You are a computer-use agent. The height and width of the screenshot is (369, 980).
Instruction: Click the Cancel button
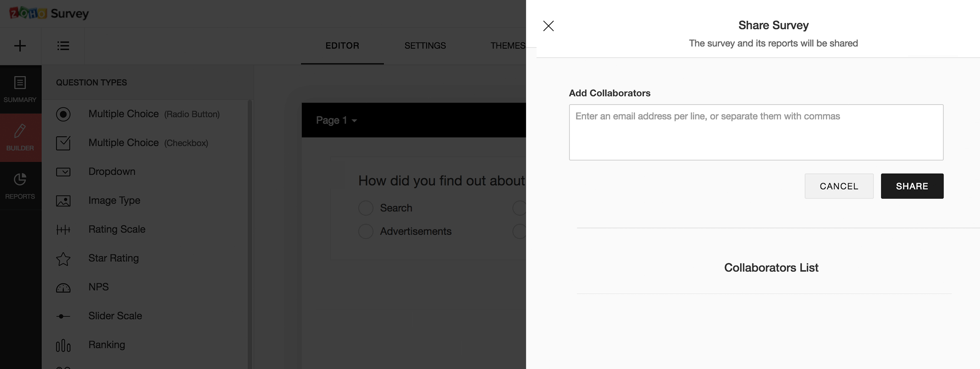point(839,186)
